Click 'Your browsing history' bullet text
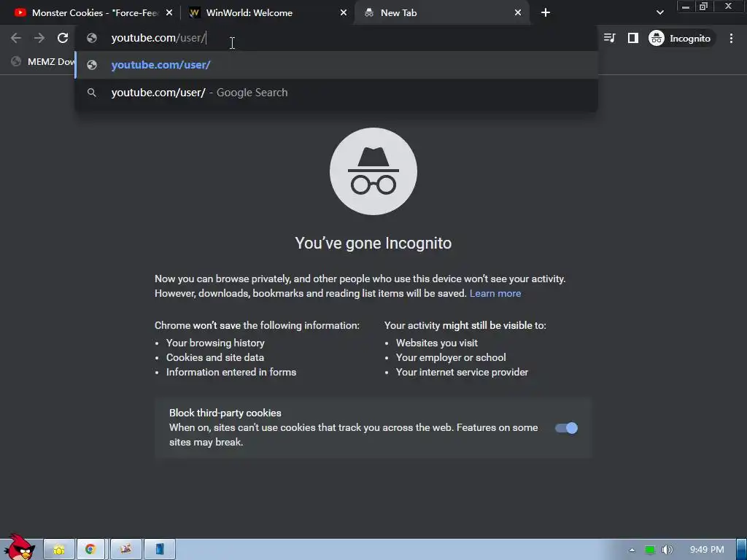The image size is (747, 560). click(215, 343)
